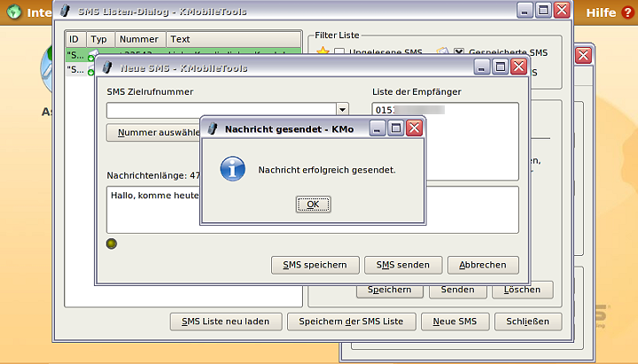Screen dimensions: 638x364
Task: Click the phone icon in SMS Listen-Dialog title bar
Action: coord(65,11)
